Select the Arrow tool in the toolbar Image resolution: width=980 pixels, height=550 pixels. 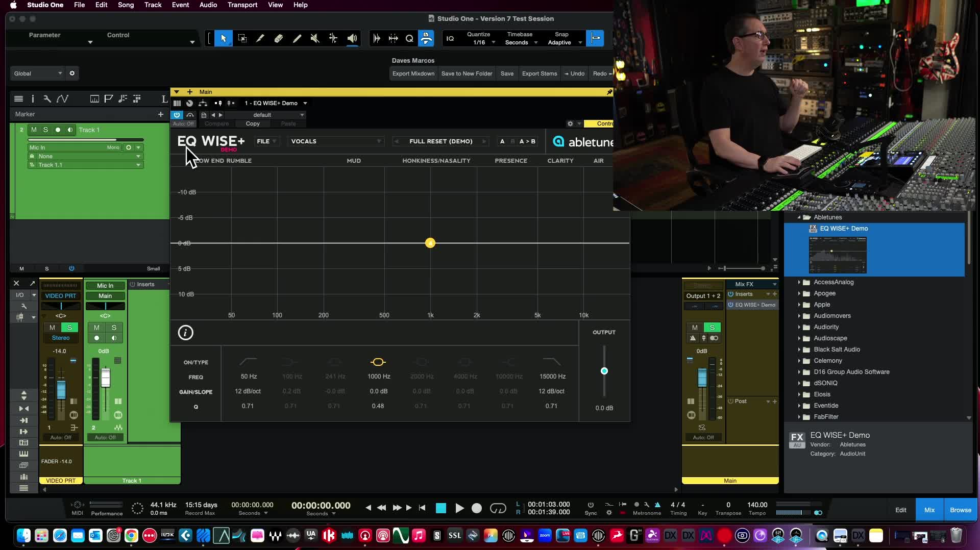[x=224, y=38]
